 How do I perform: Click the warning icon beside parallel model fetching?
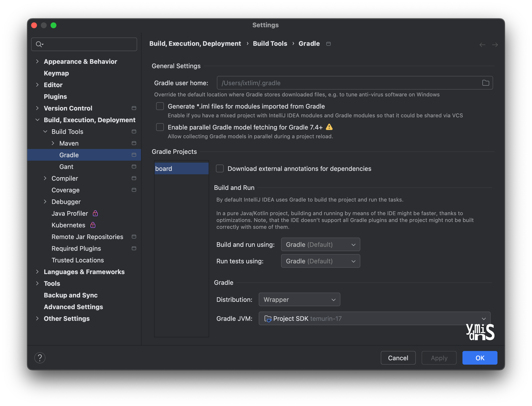coord(329,127)
